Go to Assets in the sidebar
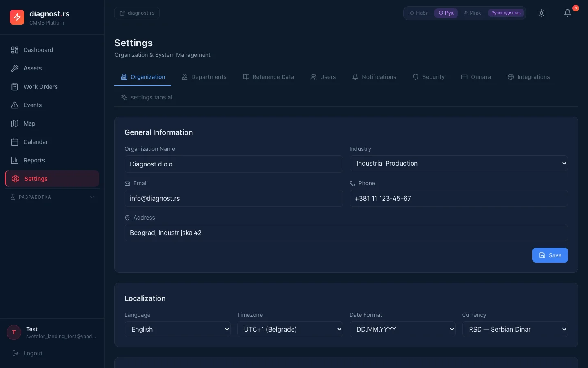The width and height of the screenshot is (588, 368). click(52, 68)
